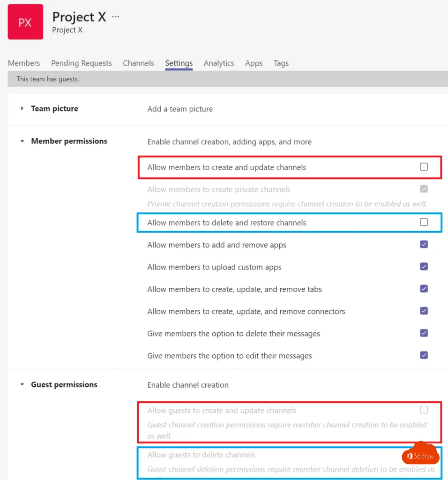The width and height of the screenshot is (448, 480).
Task: Click 'Give members the option to edit their messages' label
Action: (230, 356)
